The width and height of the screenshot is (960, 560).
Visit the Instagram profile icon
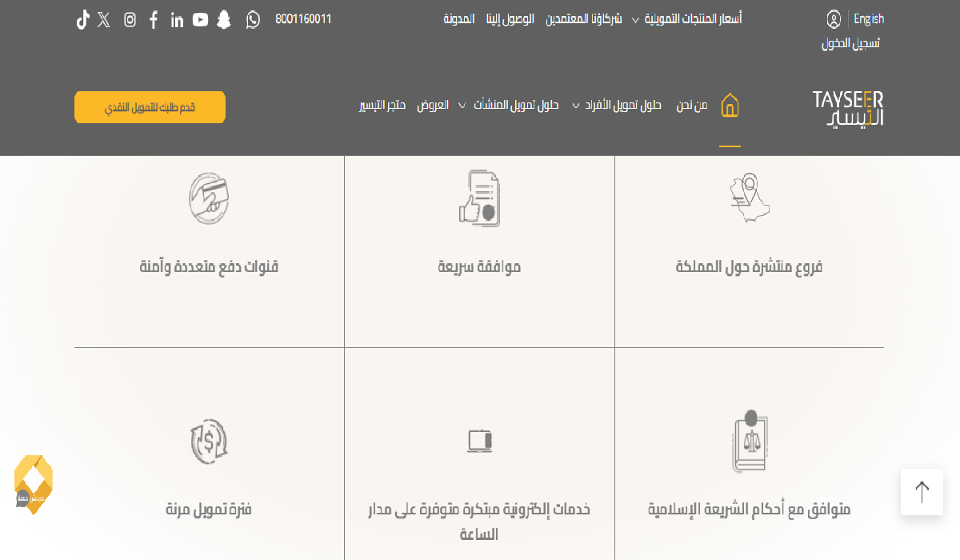[130, 19]
